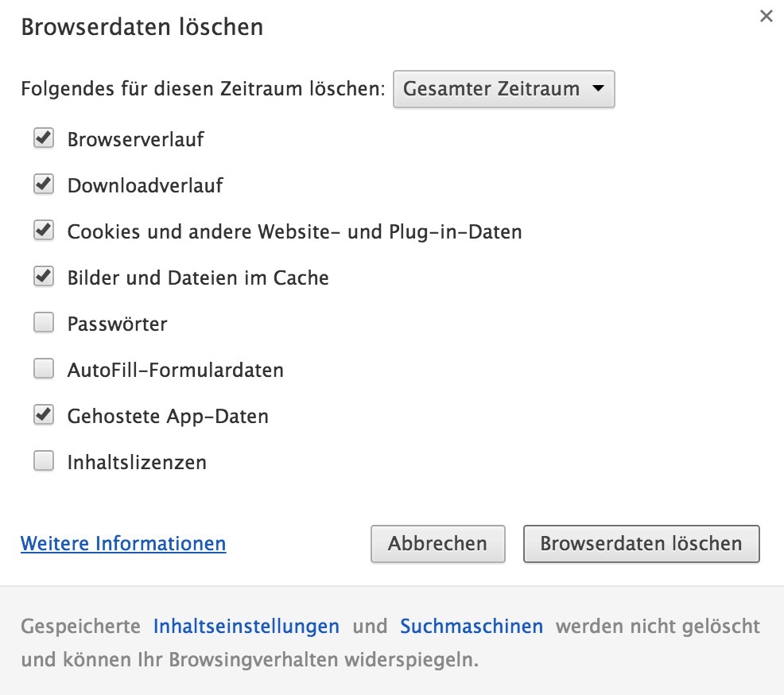Open the Weitere Informationen link
Viewport: 784px width, 695px height.
point(123,543)
